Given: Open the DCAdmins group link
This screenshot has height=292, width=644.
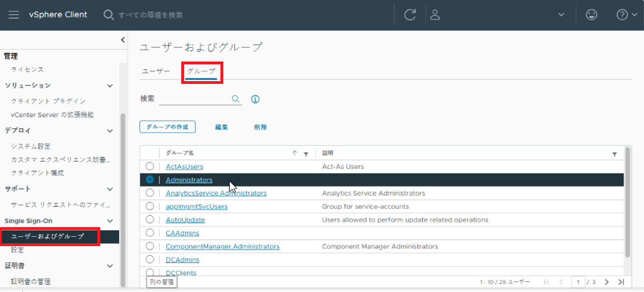Looking at the screenshot, I should [182, 260].
